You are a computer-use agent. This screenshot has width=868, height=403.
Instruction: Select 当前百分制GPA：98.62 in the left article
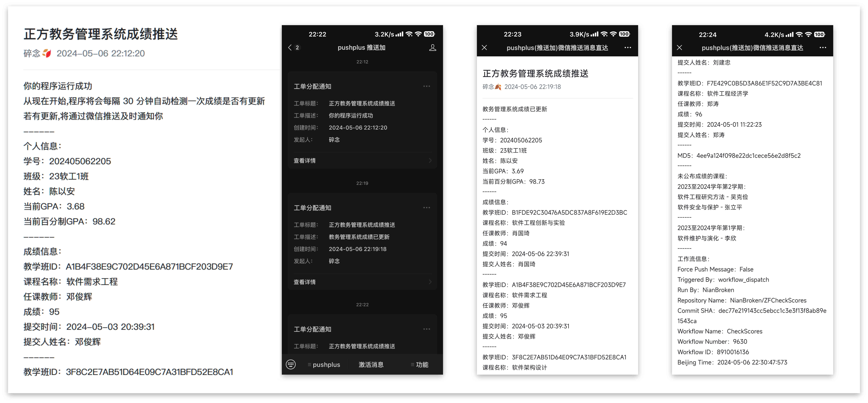tap(69, 222)
